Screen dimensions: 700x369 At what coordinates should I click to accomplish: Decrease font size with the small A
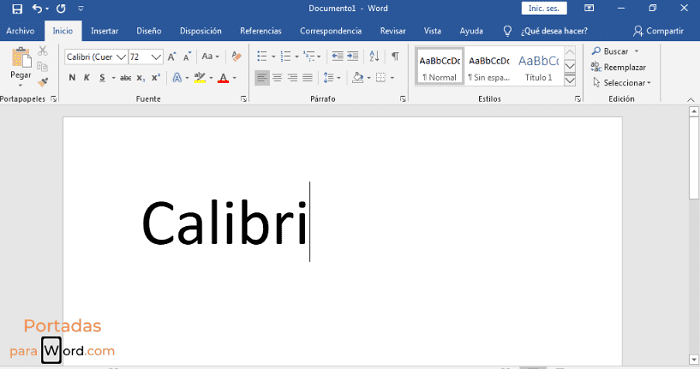[187, 57]
